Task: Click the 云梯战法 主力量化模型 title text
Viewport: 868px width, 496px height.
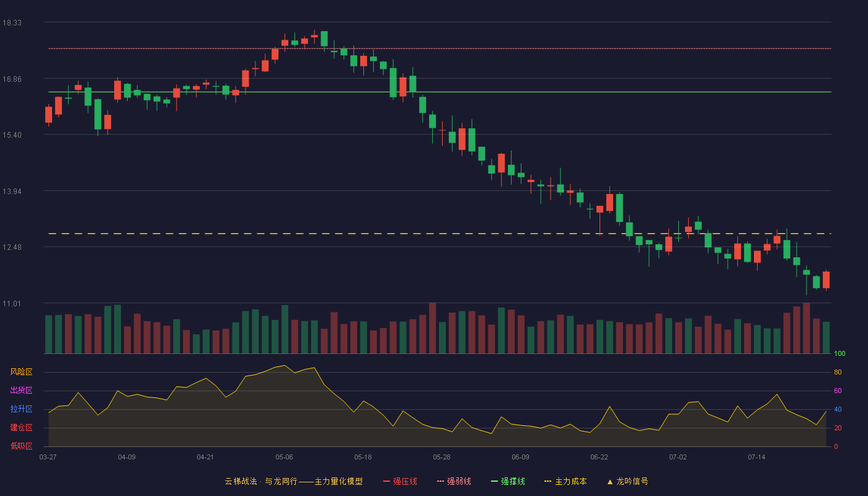Action: [x=293, y=481]
